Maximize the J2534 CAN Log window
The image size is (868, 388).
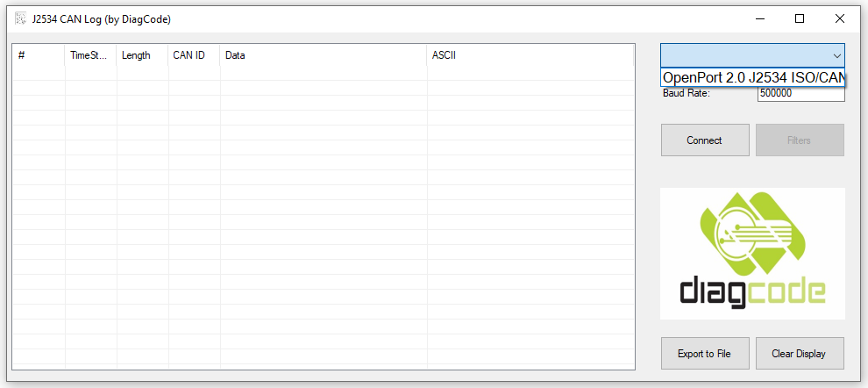(800, 18)
